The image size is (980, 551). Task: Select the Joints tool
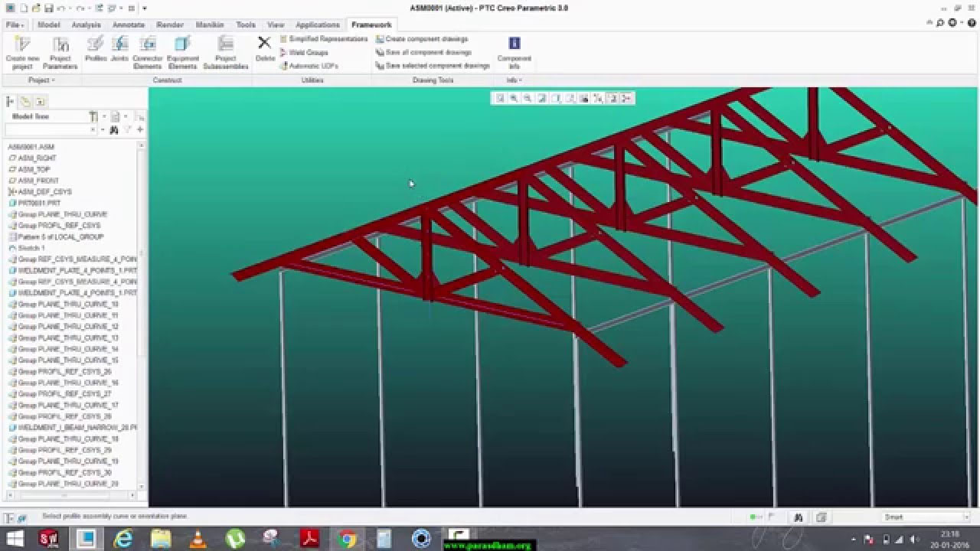point(119,49)
